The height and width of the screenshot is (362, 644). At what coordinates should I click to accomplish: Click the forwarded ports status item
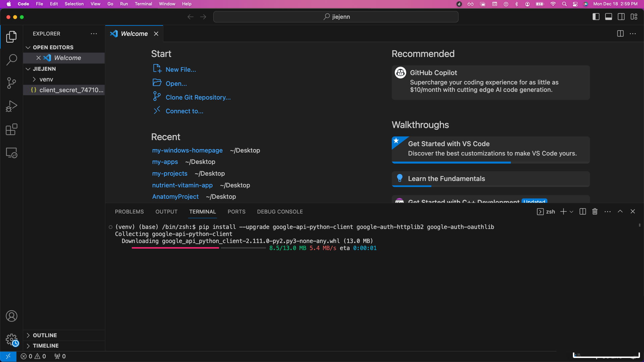(x=60, y=356)
